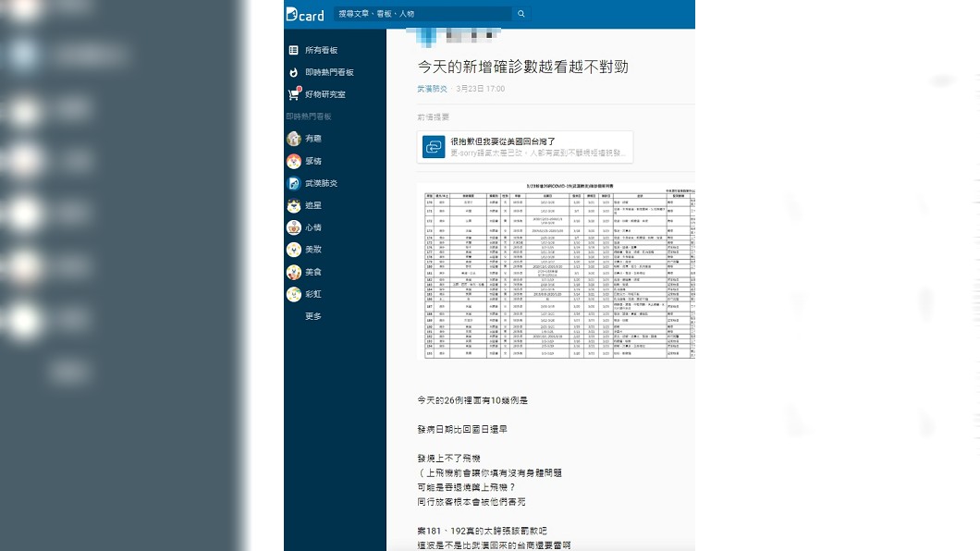Click the linked-post card icon
Viewport: 980px width, 551px height.
433,147
